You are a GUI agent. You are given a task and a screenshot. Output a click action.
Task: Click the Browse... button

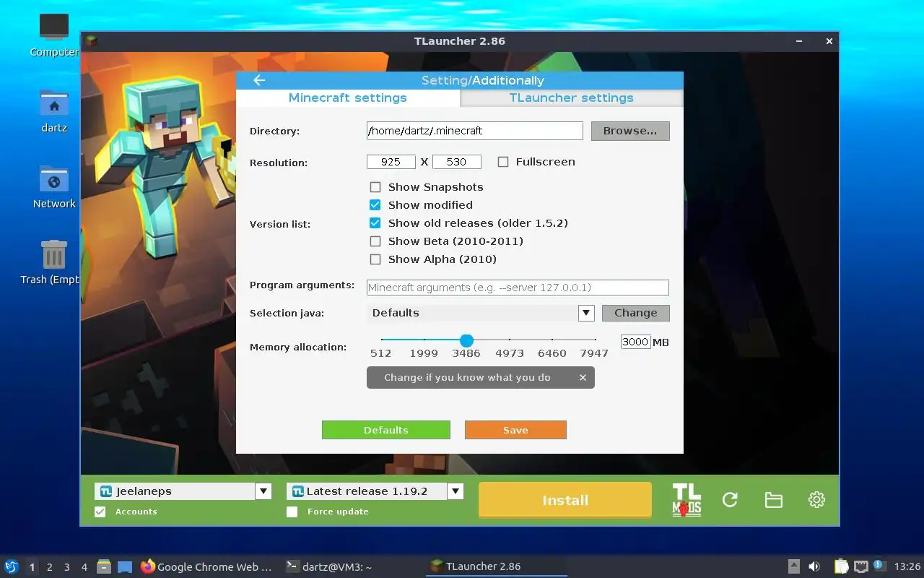(630, 131)
